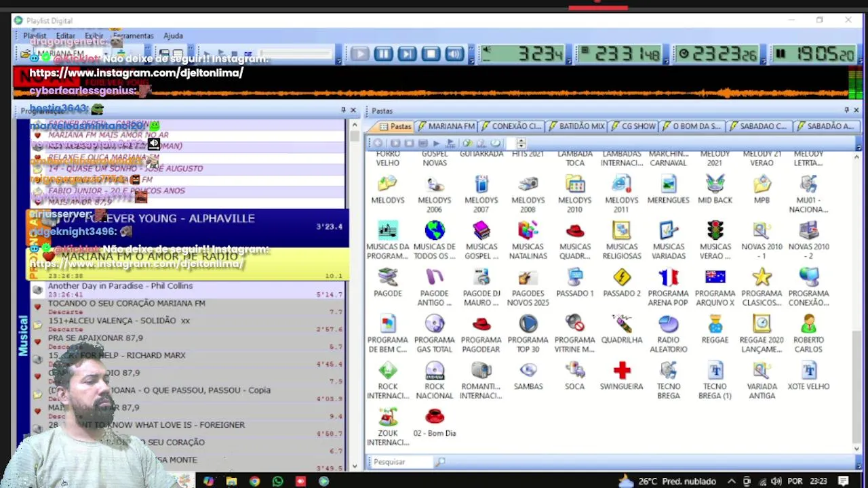Screen dimensions: 868x488
Task: Open the REGGAE folder icon
Action: (715, 330)
